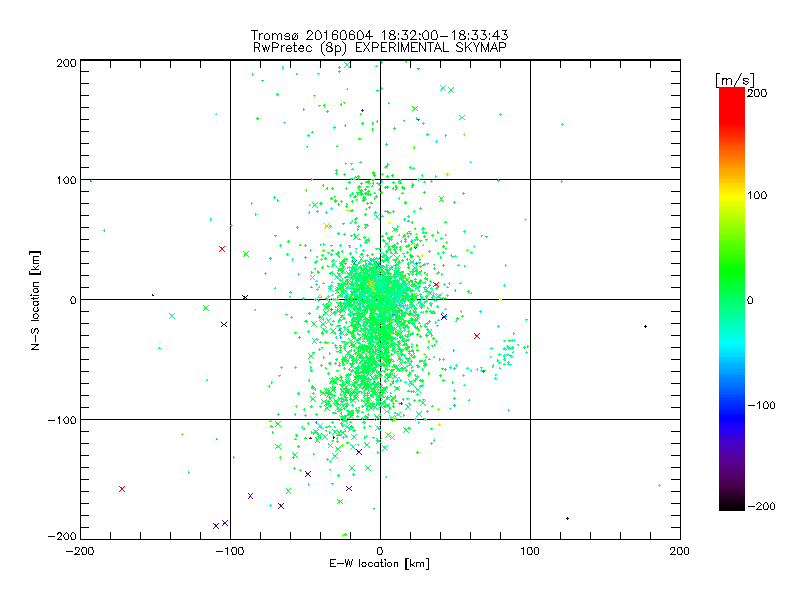The width and height of the screenshot is (800, 600).
Task: Select the leftmost green X marker below the 0 km line
Action: tap(172, 316)
